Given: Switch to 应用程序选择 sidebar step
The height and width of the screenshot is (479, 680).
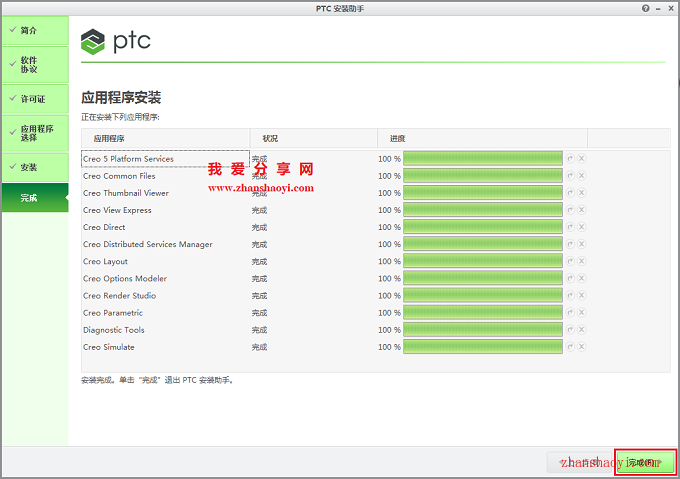Looking at the screenshot, I should (x=35, y=133).
